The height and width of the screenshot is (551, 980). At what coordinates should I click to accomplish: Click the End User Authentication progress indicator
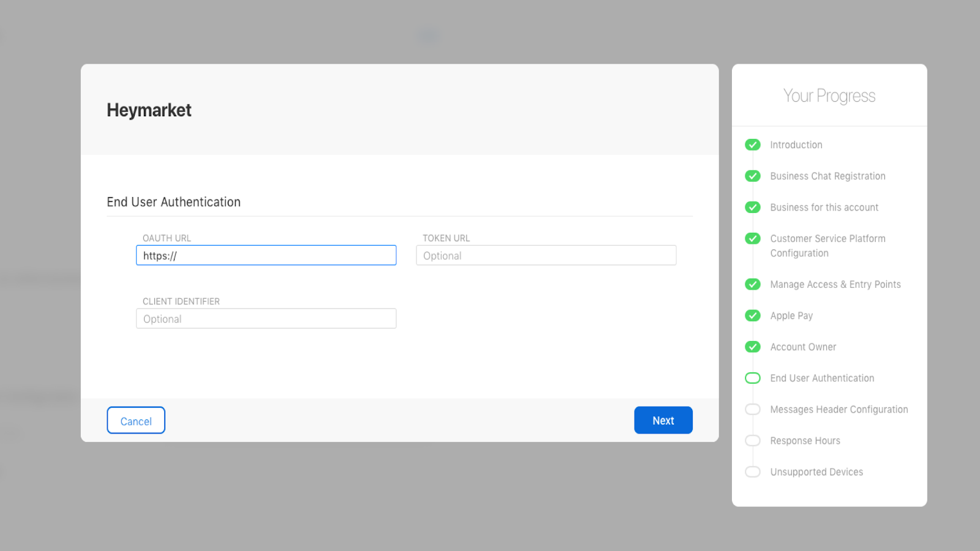click(x=753, y=378)
